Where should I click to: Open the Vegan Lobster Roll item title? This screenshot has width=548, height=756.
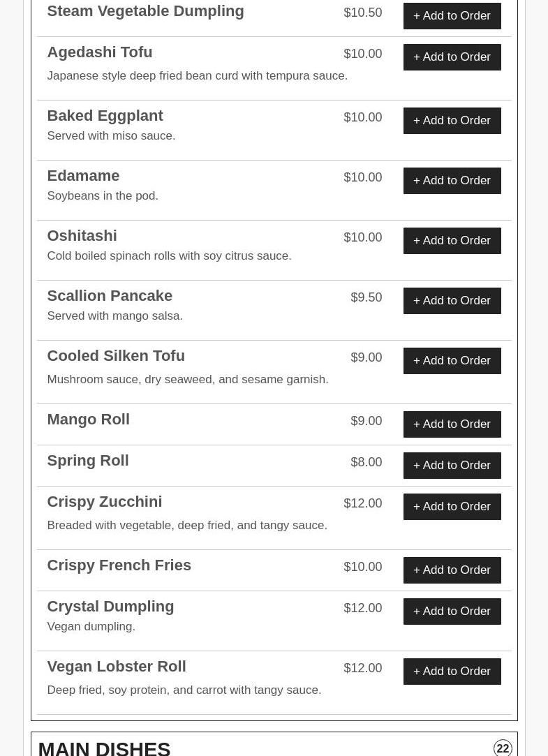[117, 667]
